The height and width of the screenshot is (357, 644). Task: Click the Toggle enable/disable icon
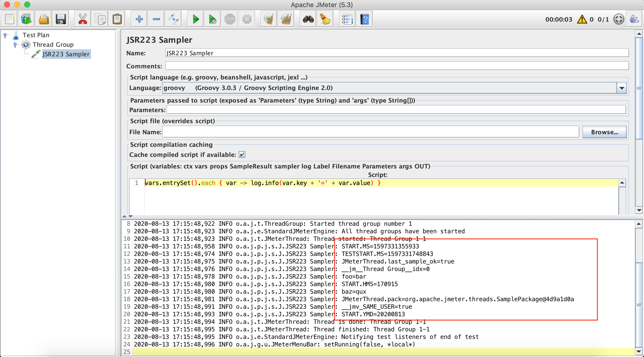(173, 19)
